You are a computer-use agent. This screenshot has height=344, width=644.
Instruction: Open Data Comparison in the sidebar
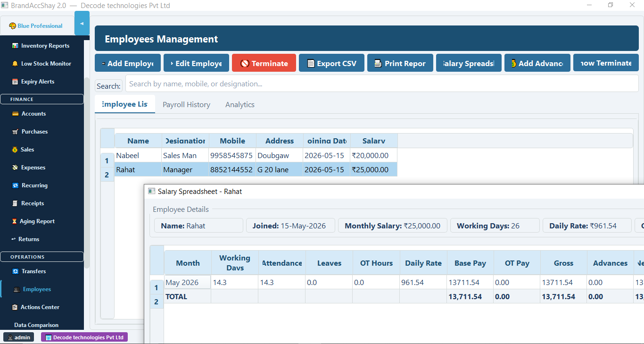coord(36,325)
